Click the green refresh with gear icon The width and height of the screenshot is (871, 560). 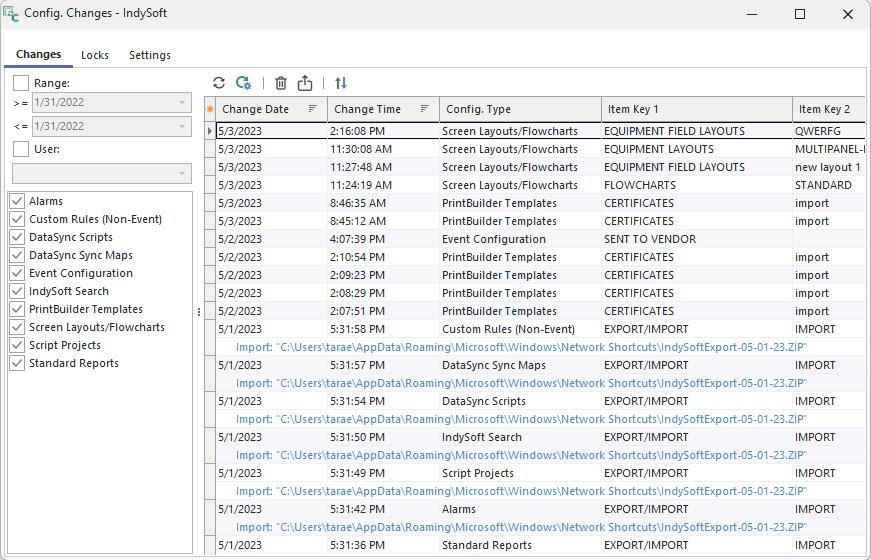(x=243, y=83)
